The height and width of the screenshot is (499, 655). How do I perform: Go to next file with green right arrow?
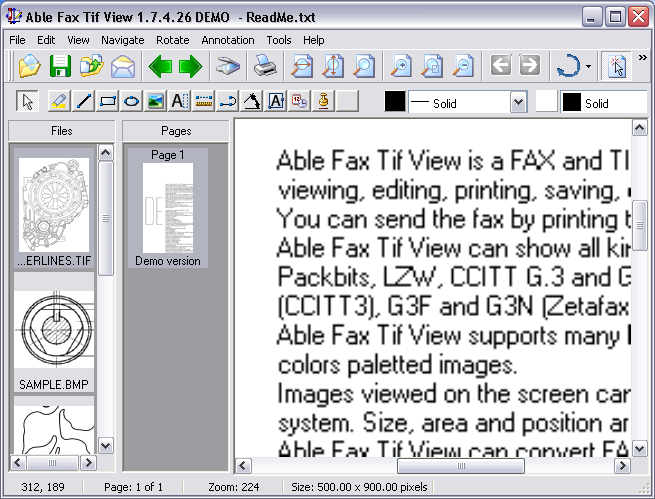[190, 66]
